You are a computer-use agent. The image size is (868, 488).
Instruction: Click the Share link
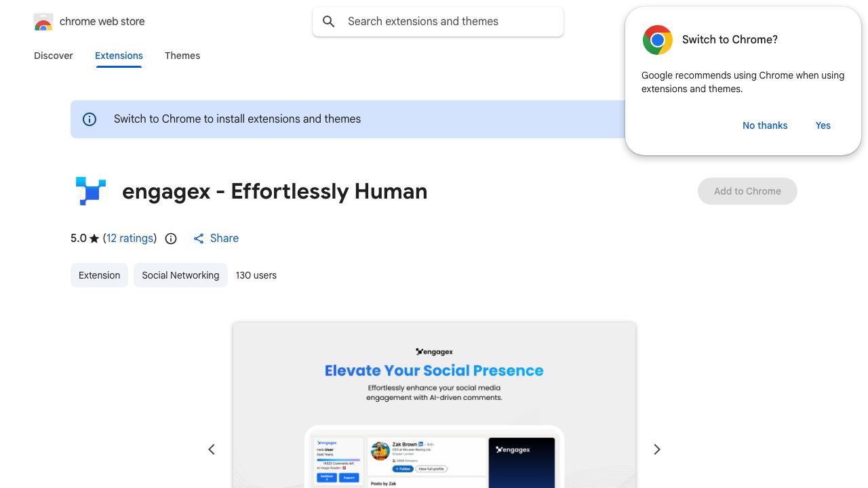pyautogui.click(x=224, y=238)
